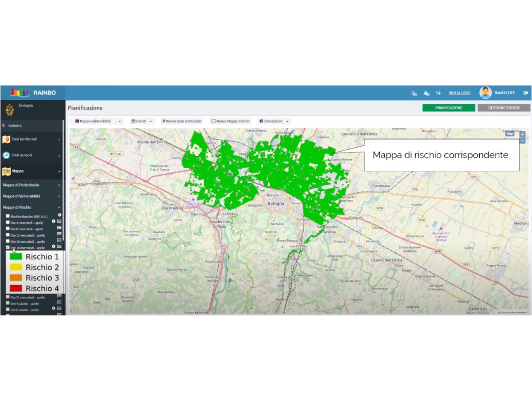
Task: Enable Ore 4 sabato – aprile checkbox
Action: [x=7, y=303]
